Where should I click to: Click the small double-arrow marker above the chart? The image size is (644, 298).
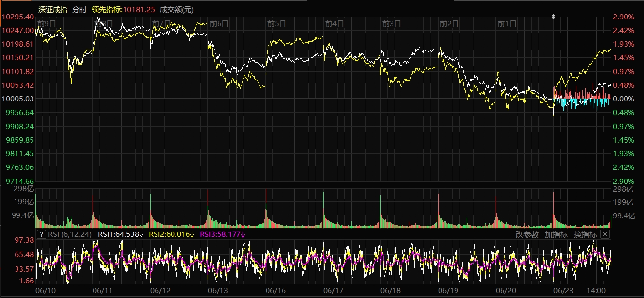pos(554,17)
